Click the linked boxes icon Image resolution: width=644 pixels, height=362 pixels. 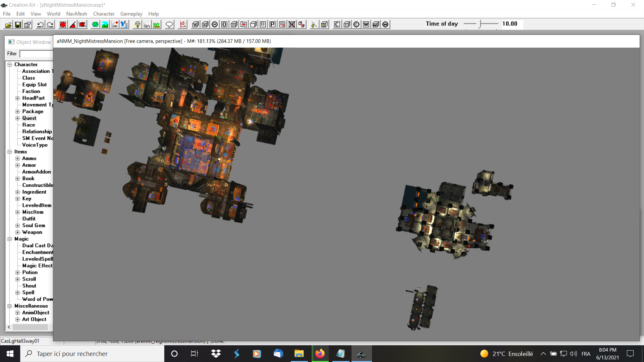tap(302, 24)
